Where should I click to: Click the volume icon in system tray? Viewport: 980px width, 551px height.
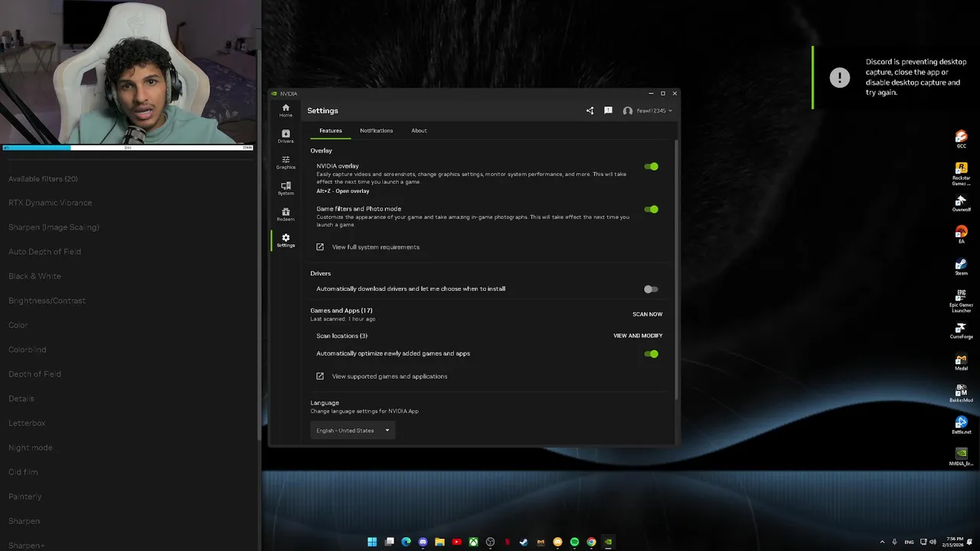[933, 542]
